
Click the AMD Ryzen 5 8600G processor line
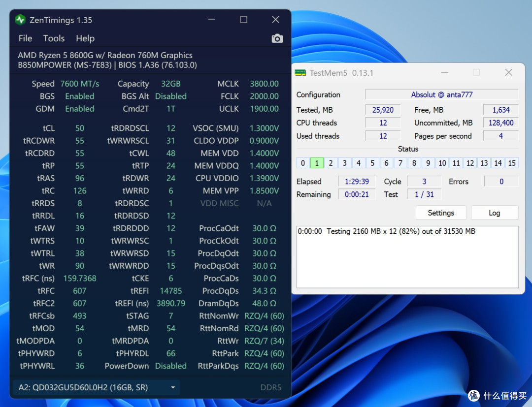click(x=105, y=55)
